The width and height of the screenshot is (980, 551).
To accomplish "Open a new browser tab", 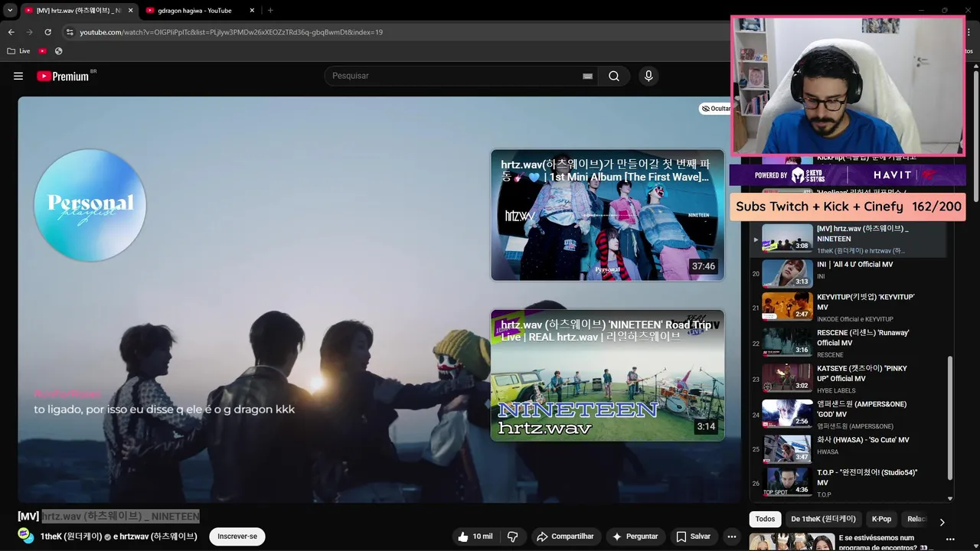I will click(x=270, y=11).
